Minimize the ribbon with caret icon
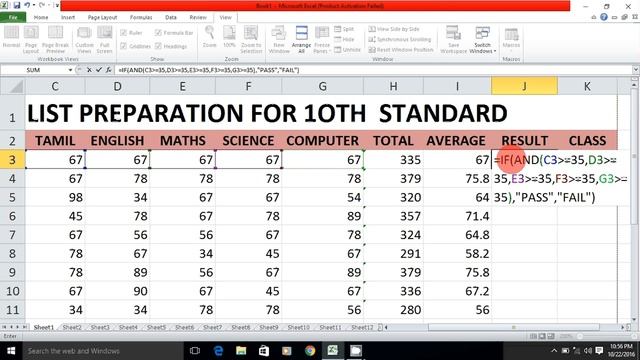The width and height of the screenshot is (640, 360). click(593, 17)
